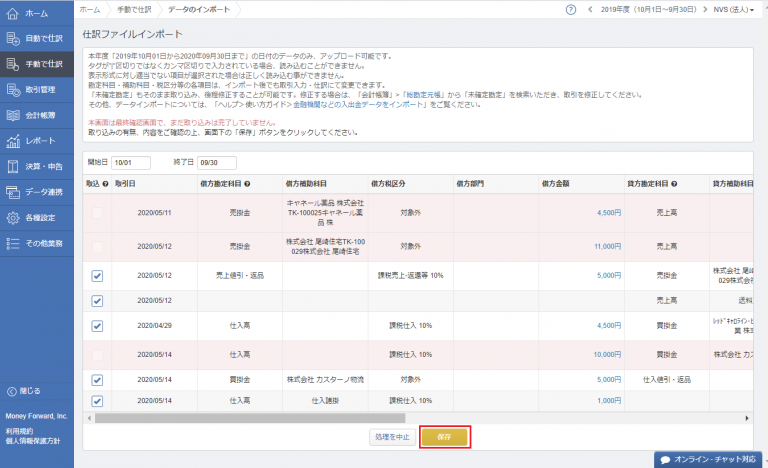
Task: Click disabled checkbox on 11,000円 売掛金 row
Action: click(97, 246)
